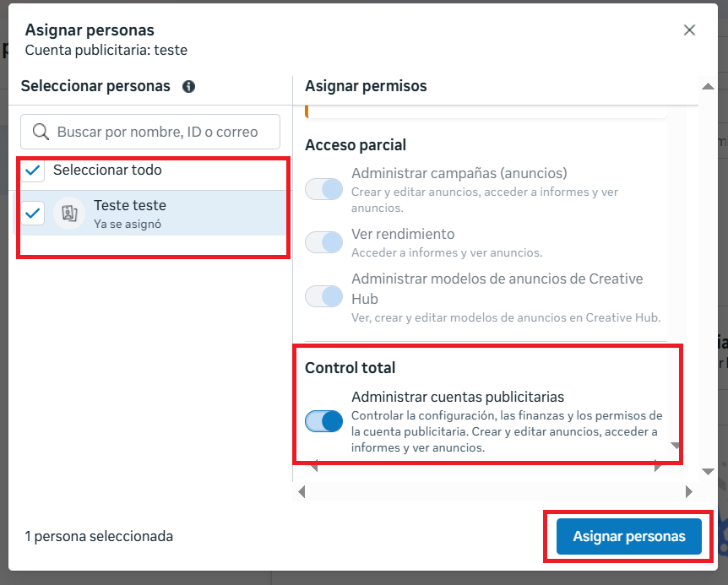Toggle Administrar campañas (anuncios) switch

(x=323, y=189)
